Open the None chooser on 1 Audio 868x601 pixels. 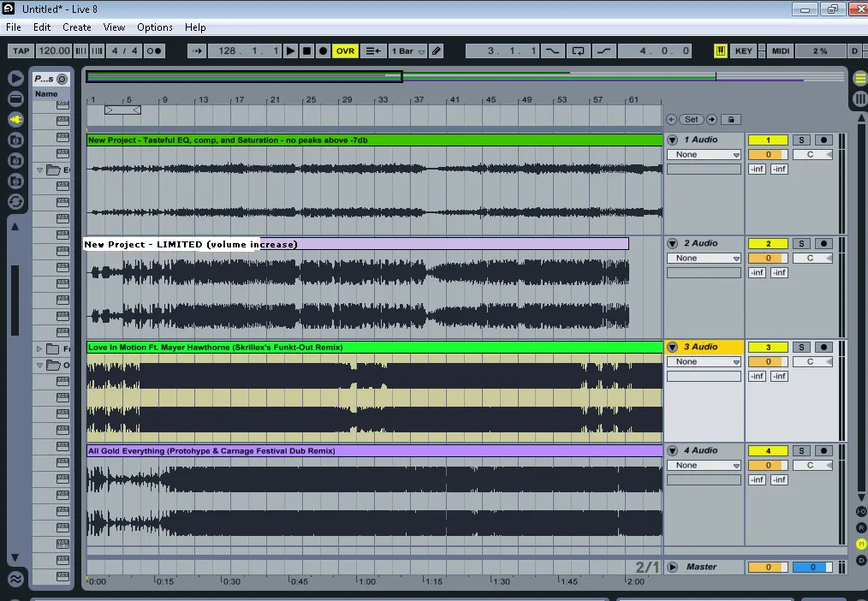pyautogui.click(x=704, y=154)
